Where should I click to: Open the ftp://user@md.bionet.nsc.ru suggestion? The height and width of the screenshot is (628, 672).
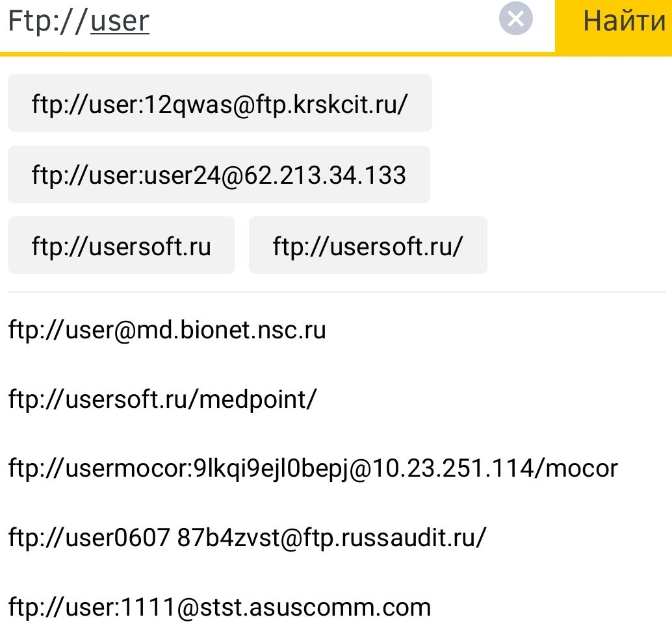pyautogui.click(x=167, y=330)
